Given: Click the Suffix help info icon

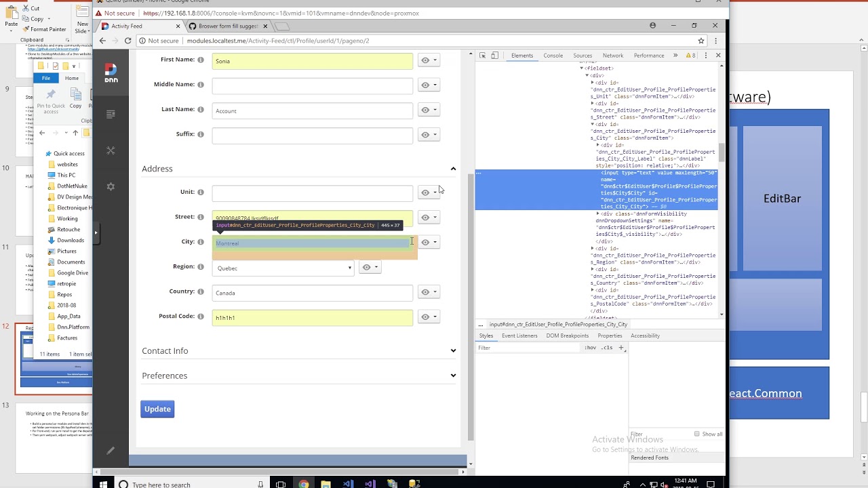Looking at the screenshot, I should coord(201,134).
